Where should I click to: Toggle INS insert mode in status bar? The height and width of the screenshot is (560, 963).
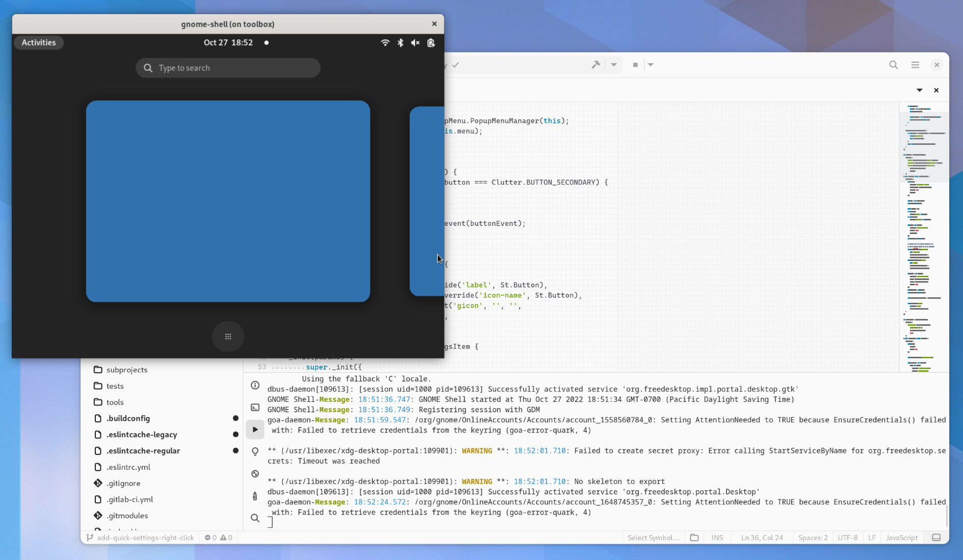(717, 538)
